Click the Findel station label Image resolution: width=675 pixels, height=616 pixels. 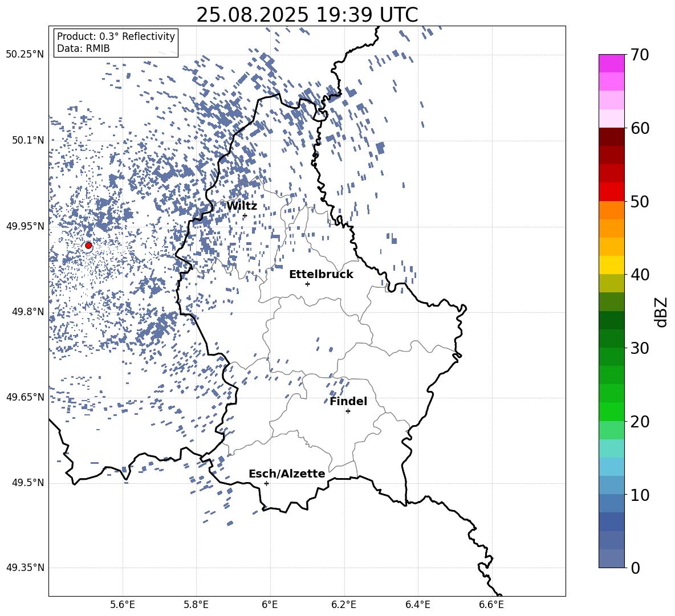tap(348, 401)
